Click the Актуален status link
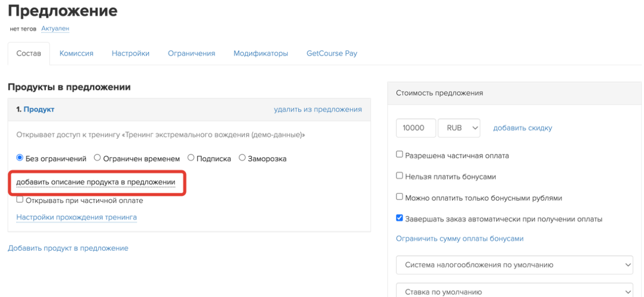The image size is (644, 297). pos(55,29)
